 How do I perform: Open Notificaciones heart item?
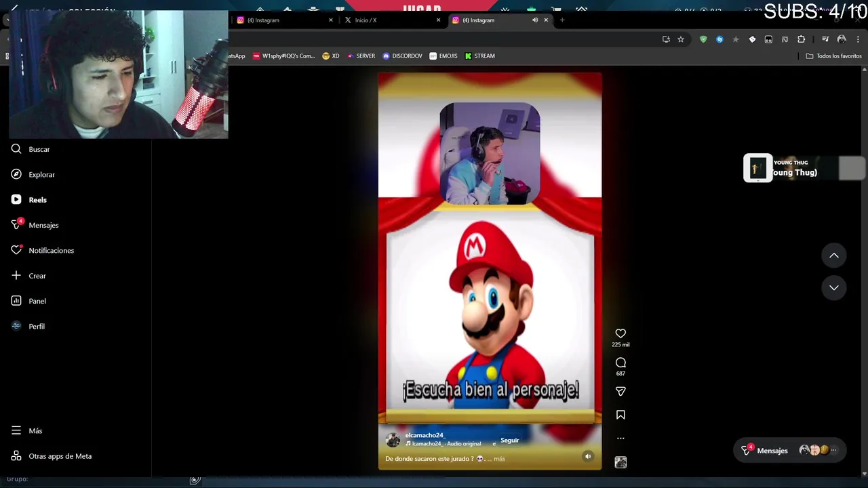pos(42,250)
